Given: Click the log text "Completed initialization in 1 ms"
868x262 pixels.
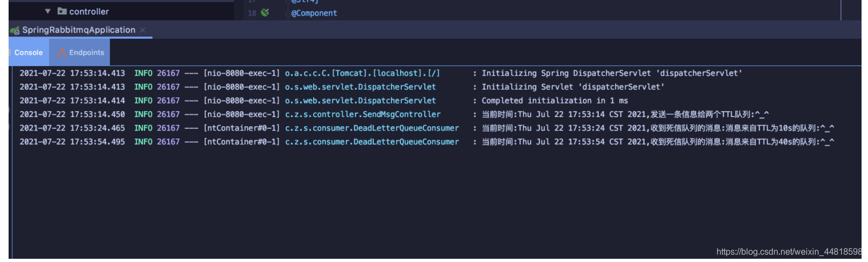Looking at the screenshot, I should [x=555, y=100].
